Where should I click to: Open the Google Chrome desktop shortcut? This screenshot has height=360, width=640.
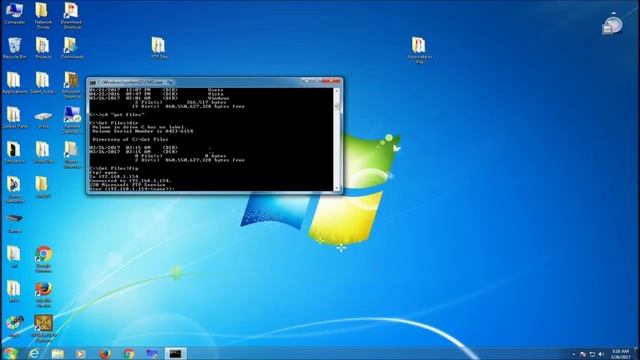43,259
